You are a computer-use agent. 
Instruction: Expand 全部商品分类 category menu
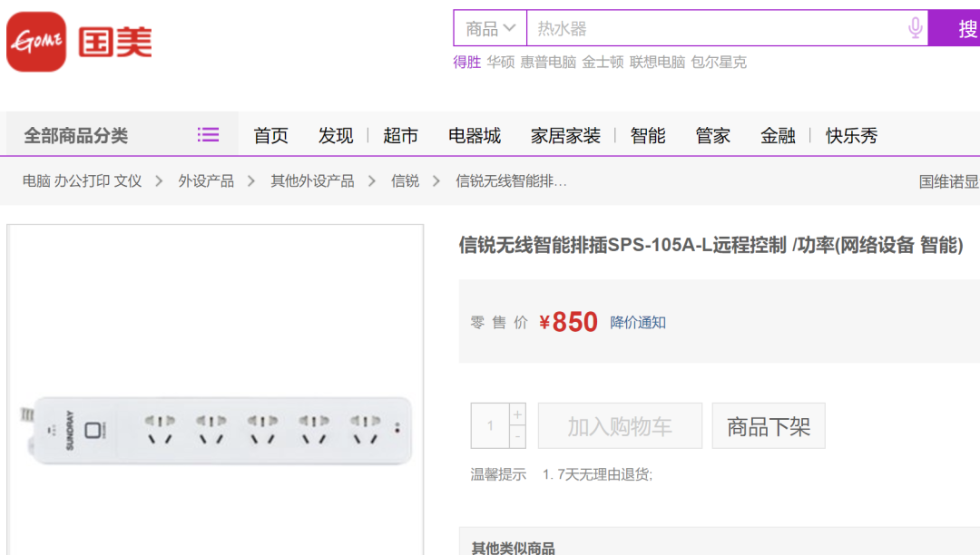coord(76,135)
